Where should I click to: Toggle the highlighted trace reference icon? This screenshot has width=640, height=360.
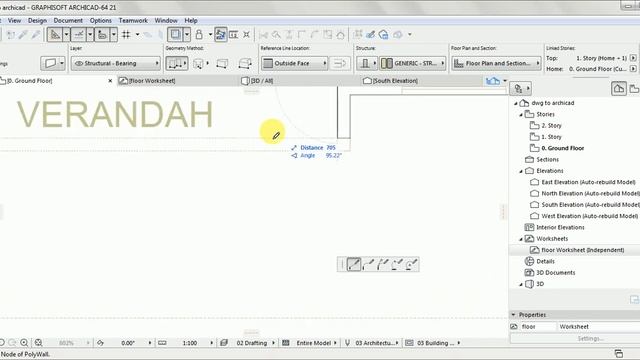pos(220,35)
